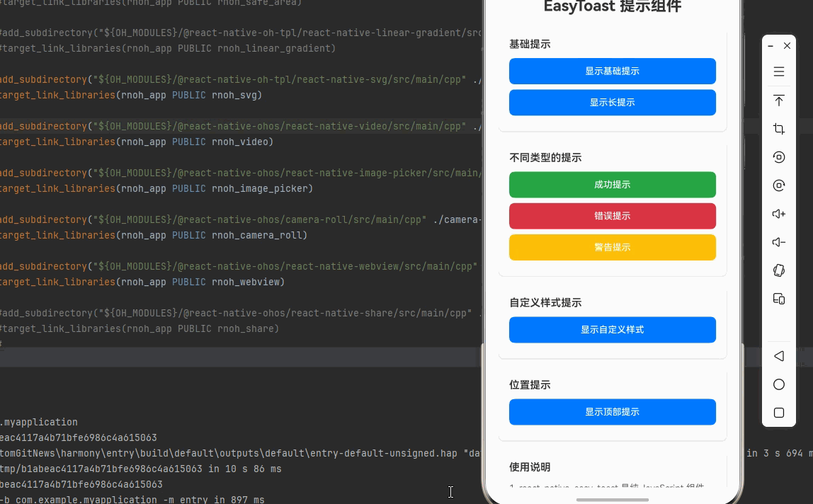Image resolution: width=813 pixels, height=504 pixels.
Task: Click the rnoh_image_picker link libraries line
Action: click(157, 189)
